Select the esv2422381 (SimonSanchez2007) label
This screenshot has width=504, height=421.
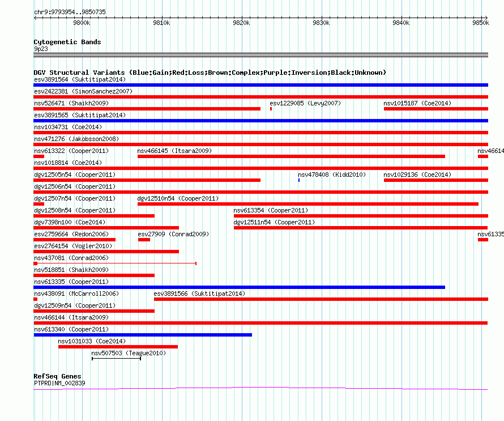(x=83, y=91)
